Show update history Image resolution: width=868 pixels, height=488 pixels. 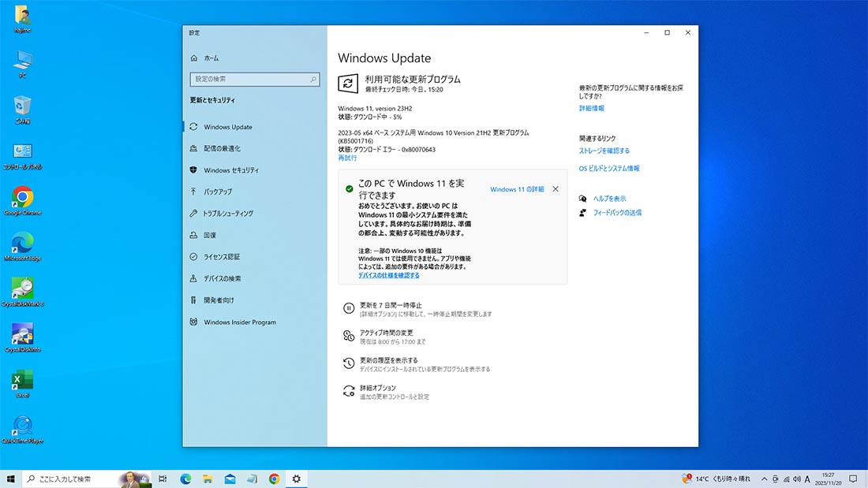pos(388,360)
